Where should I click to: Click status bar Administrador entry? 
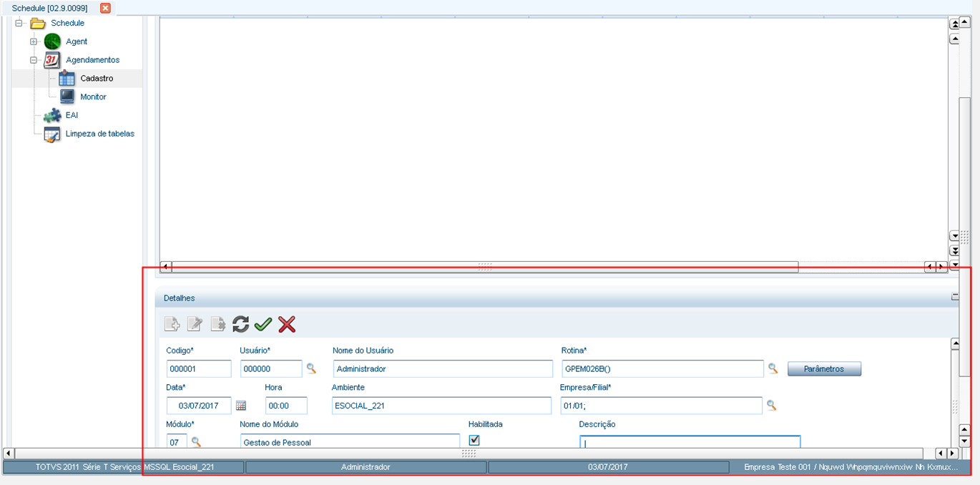[x=366, y=466]
